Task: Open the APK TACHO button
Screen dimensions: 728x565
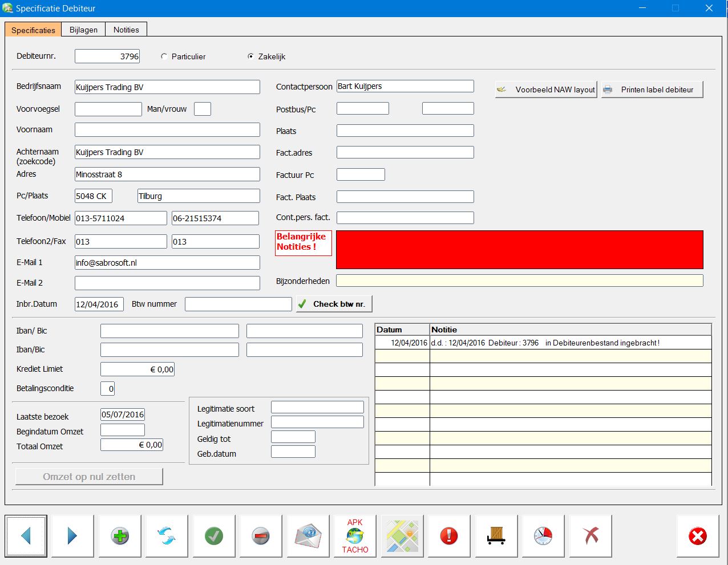Action: pyautogui.click(x=355, y=536)
